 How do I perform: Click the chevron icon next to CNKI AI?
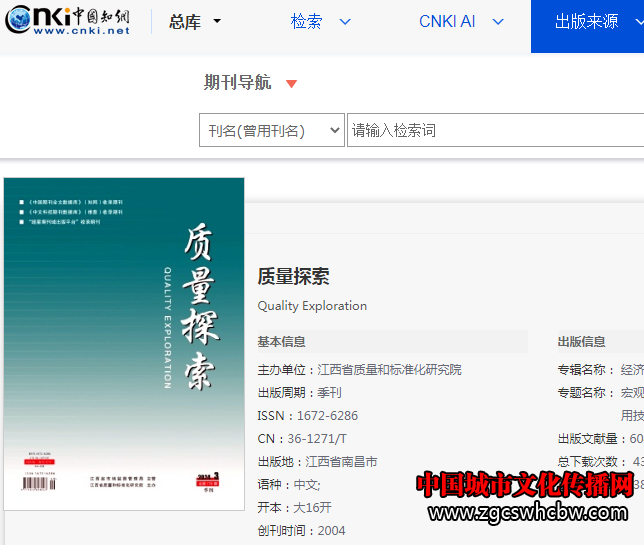[x=498, y=22]
